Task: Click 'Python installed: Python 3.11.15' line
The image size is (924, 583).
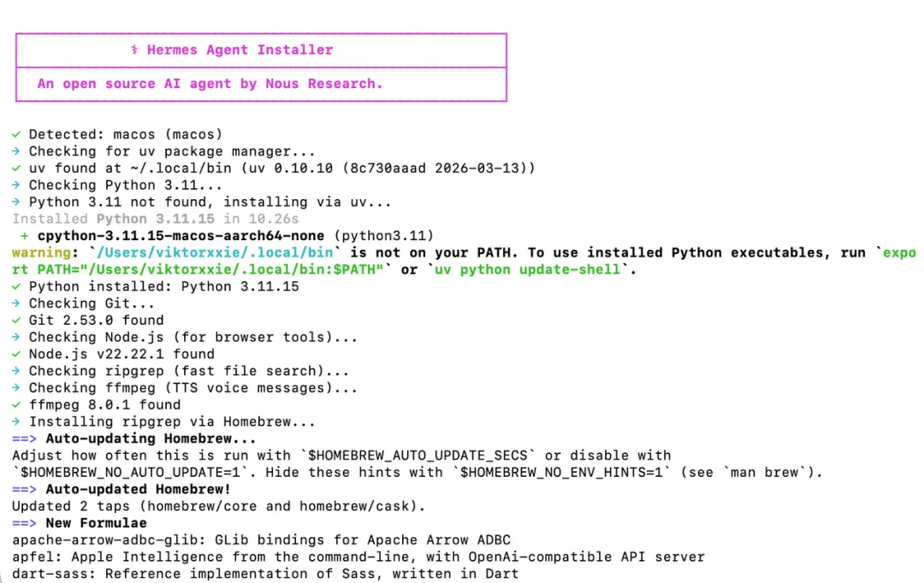Action: (163, 286)
